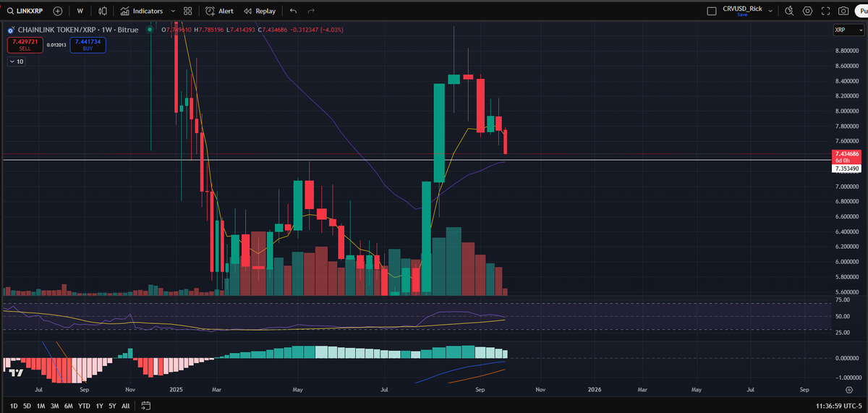Click the Publish button

pos(861,11)
